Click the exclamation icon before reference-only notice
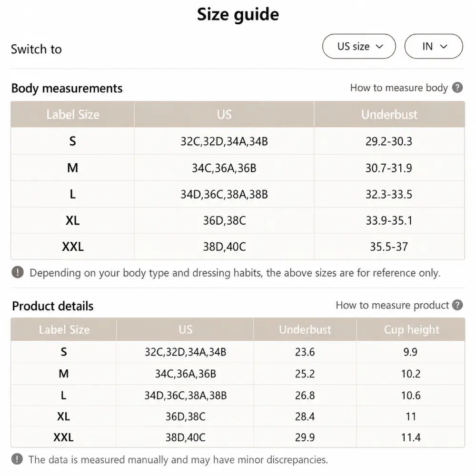 (18, 272)
